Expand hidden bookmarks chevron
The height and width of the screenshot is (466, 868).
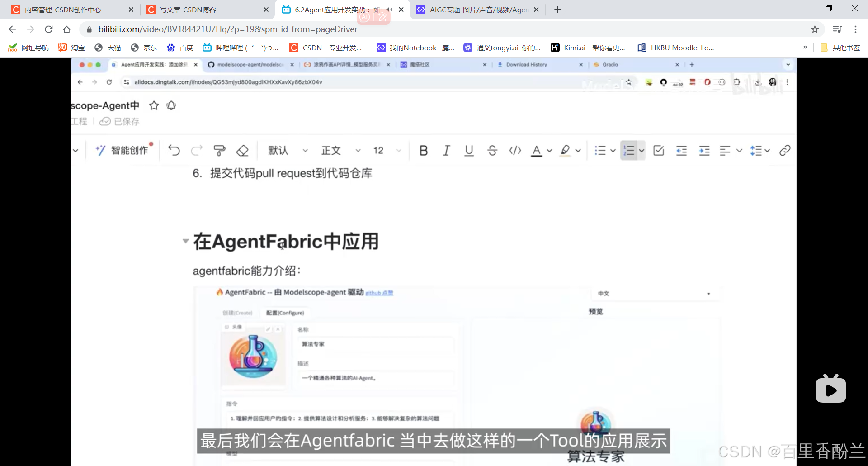805,48
